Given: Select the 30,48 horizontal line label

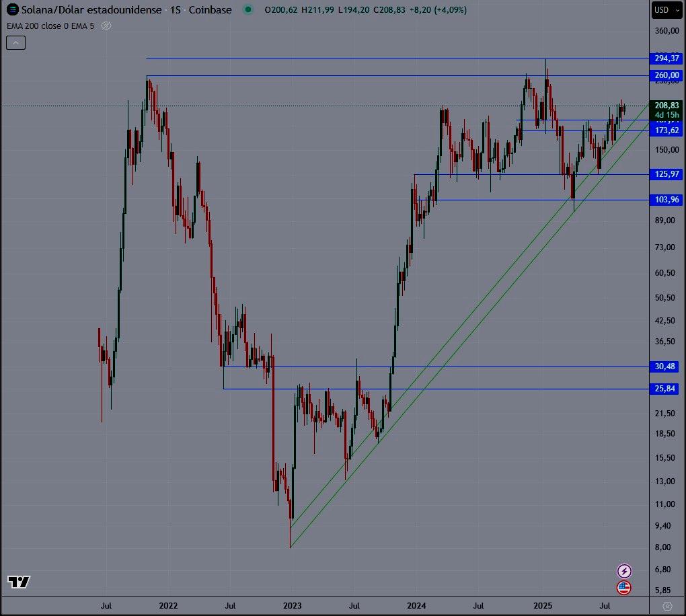Looking at the screenshot, I should pos(664,367).
